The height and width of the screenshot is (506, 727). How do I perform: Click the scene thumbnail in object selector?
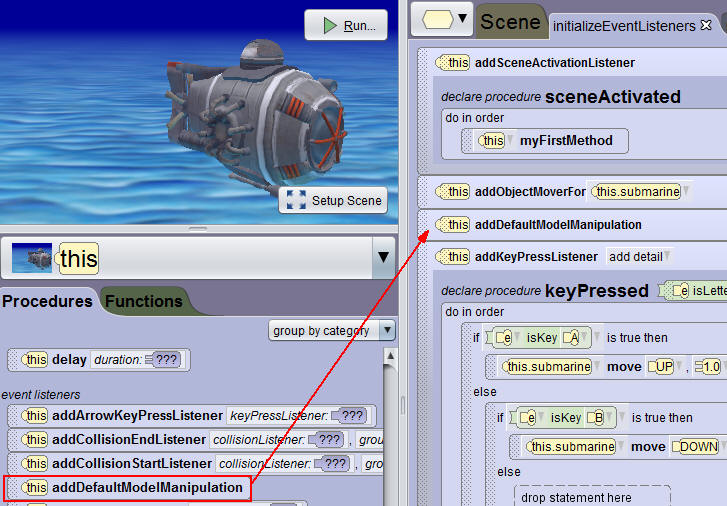point(32,258)
